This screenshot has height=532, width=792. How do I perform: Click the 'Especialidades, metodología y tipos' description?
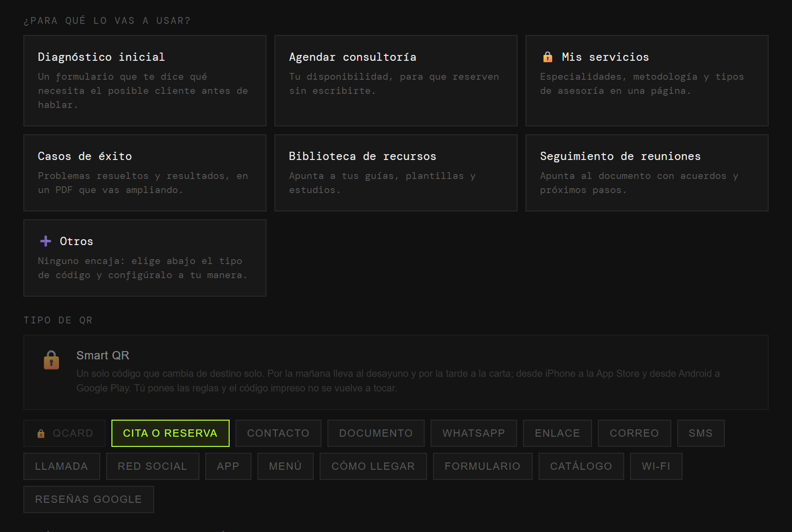point(642,84)
